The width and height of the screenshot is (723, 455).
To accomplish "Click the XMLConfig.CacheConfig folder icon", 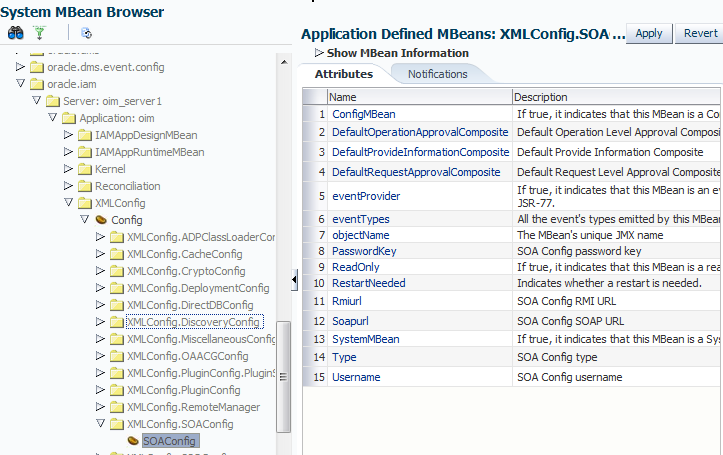I will [x=117, y=254].
